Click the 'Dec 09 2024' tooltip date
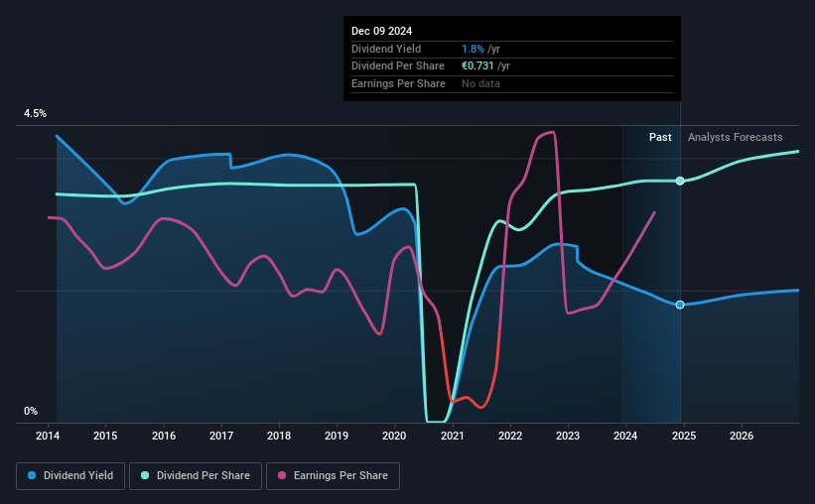This screenshot has height=504, width=815. [381, 31]
